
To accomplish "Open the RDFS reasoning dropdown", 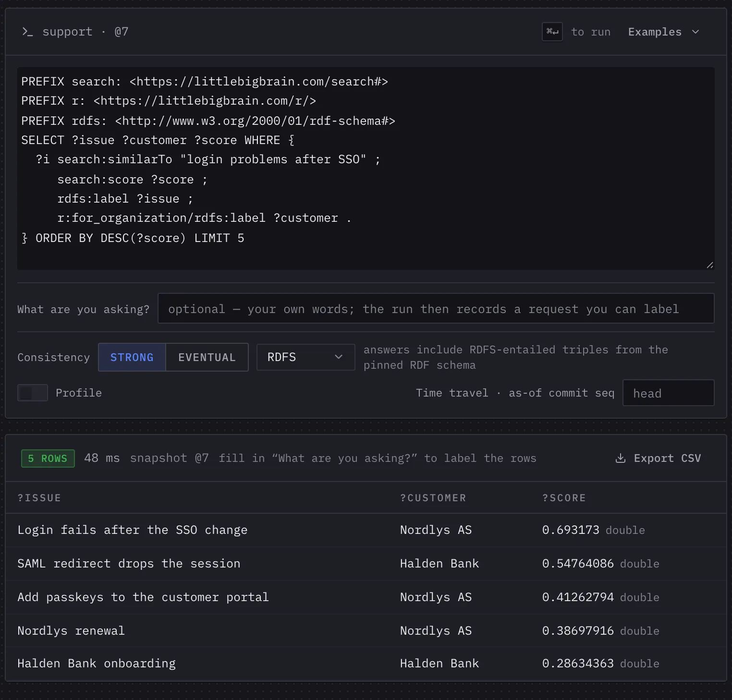I will click(305, 357).
